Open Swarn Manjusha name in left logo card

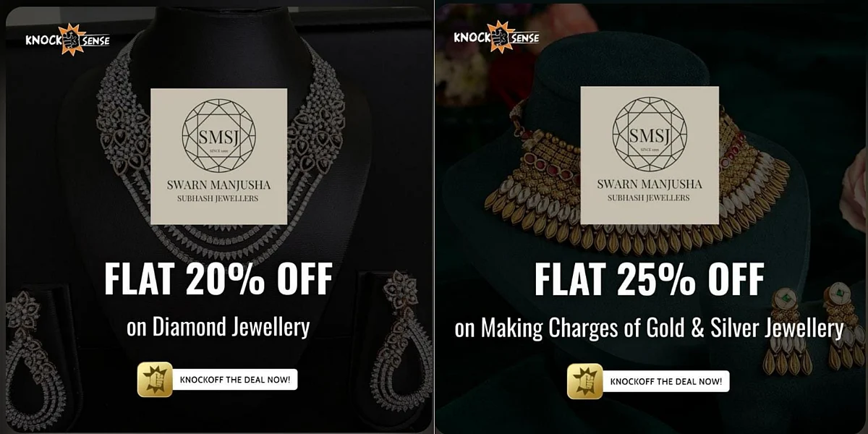tap(218, 184)
